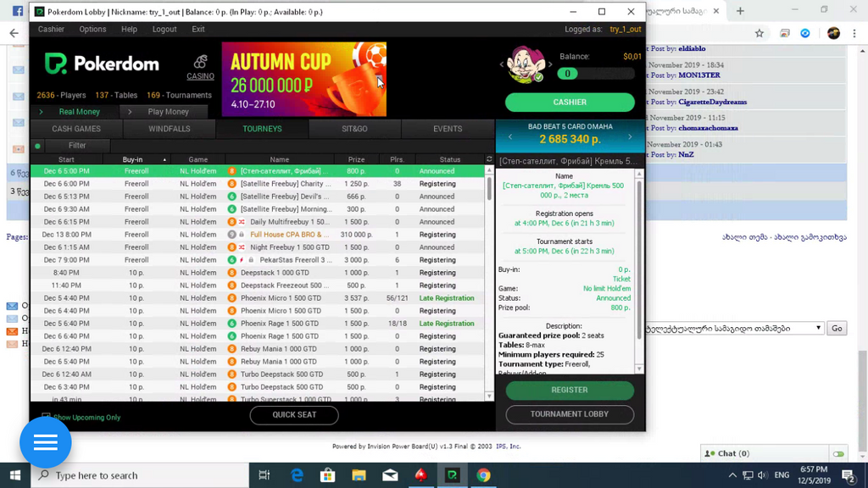The height and width of the screenshot is (488, 868).
Task: Click the player avatar picture
Action: tap(526, 64)
